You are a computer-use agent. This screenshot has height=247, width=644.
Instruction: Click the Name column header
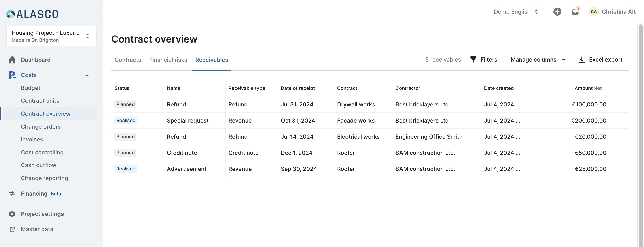click(174, 88)
